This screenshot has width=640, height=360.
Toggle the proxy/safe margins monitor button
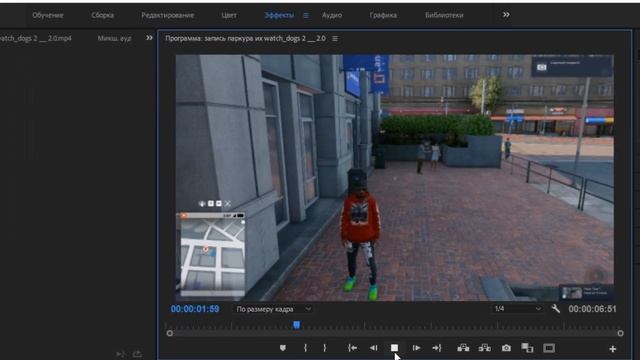point(549,348)
